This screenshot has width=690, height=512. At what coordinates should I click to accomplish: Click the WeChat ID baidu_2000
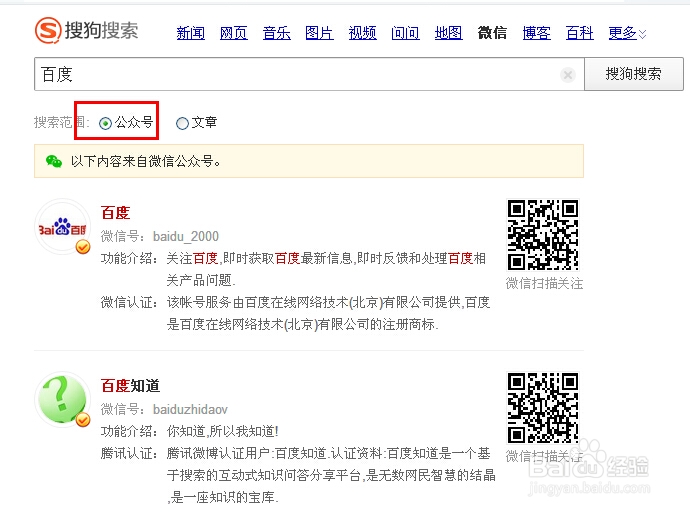coord(186,237)
